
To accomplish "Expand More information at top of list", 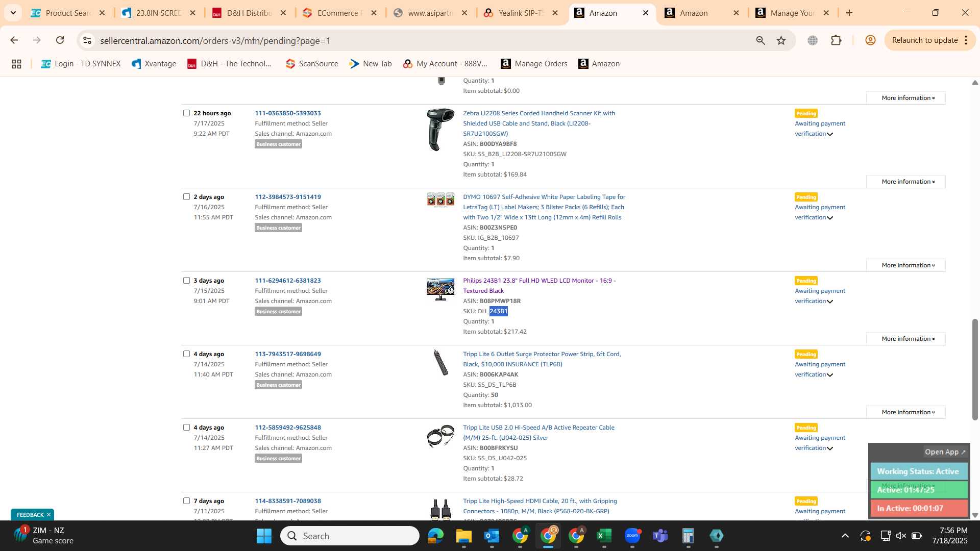I will pyautogui.click(x=905, y=98).
